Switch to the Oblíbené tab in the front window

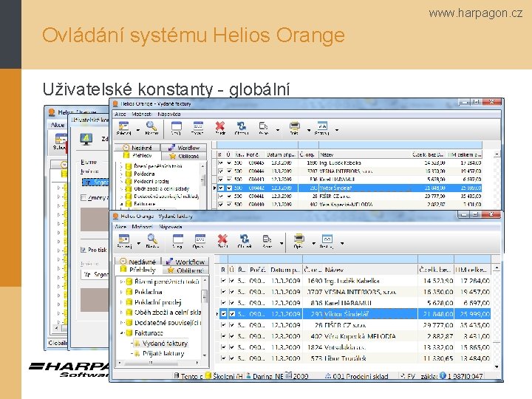point(185,270)
